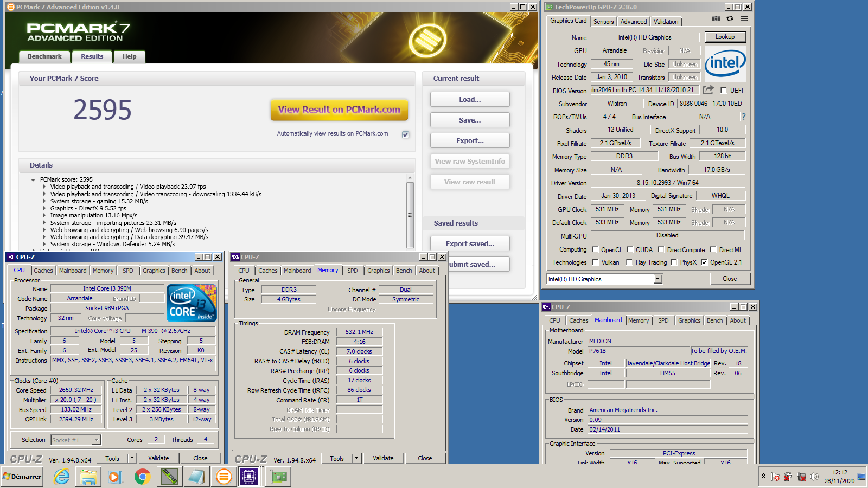Expand Image manipulation 13.16 Mpx/s row

pos(44,215)
